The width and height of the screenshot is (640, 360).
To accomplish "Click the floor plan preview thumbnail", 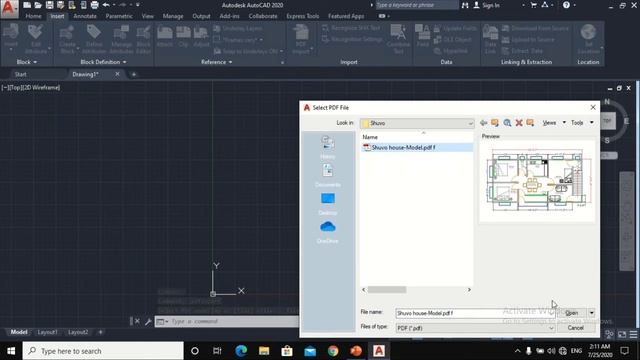I will click(x=537, y=180).
